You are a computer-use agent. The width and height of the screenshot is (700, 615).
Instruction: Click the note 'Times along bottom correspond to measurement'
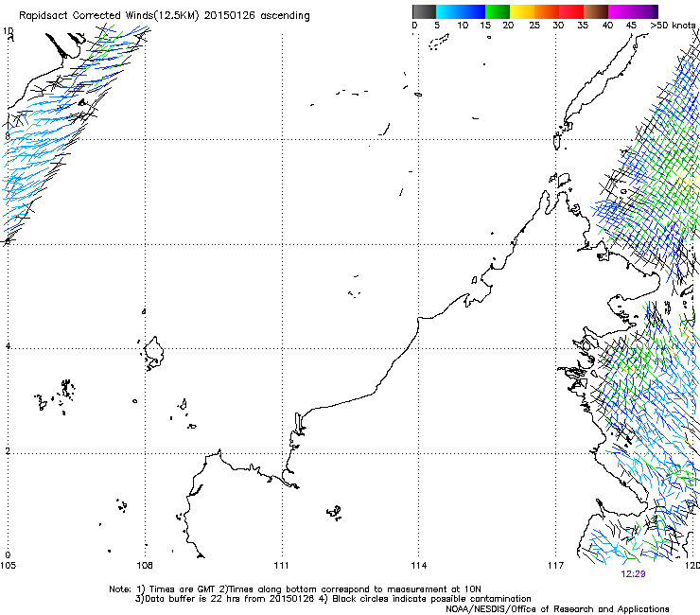(x=337, y=589)
